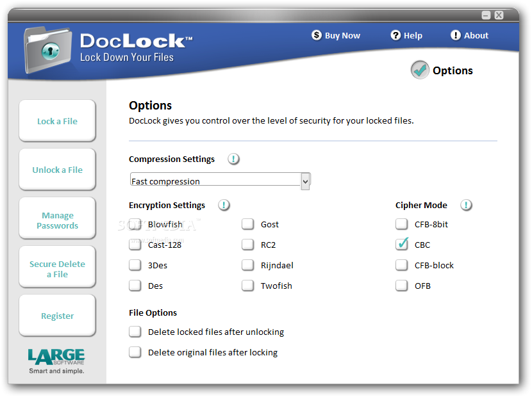
Task: Click the File Options heading
Action: point(153,313)
